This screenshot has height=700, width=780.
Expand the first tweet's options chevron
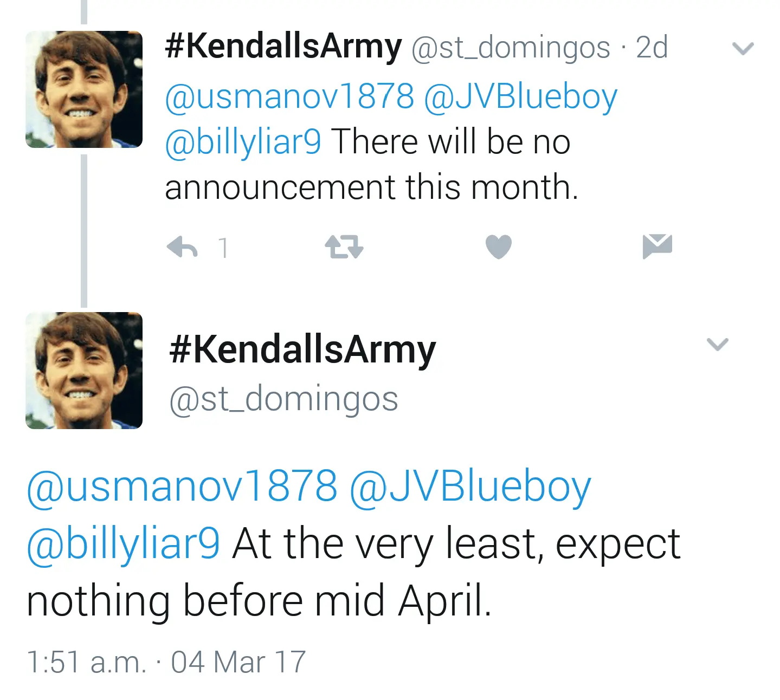click(x=743, y=49)
